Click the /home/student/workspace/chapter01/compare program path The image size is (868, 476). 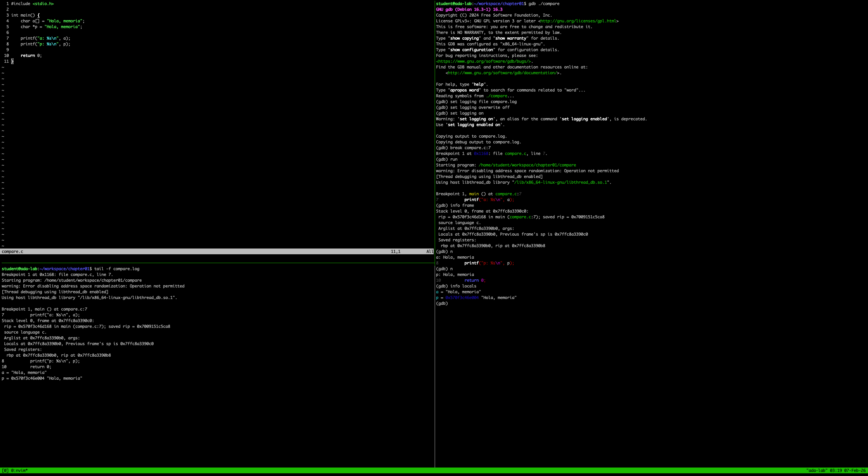coord(527,165)
